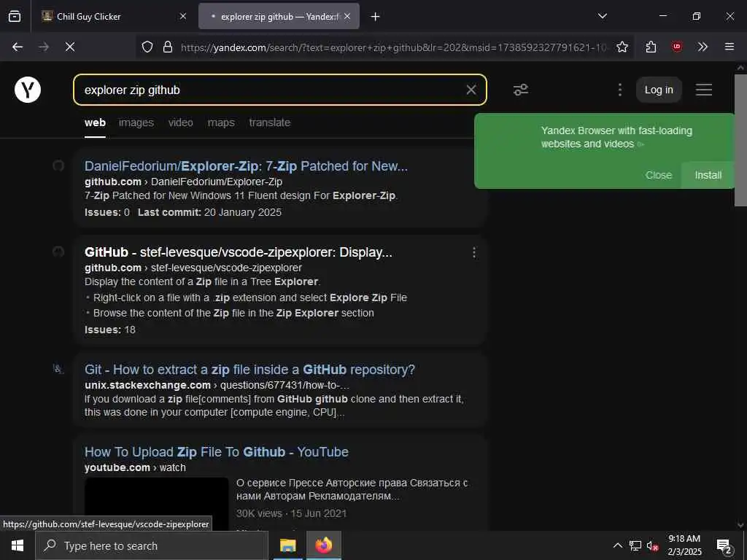Click "Issues: 18" text in result
747x560 pixels.
click(x=110, y=330)
